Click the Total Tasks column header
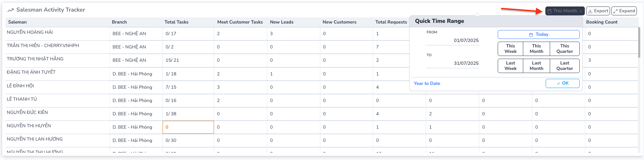Viewport: 644px width, 160px height. (177, 22)
